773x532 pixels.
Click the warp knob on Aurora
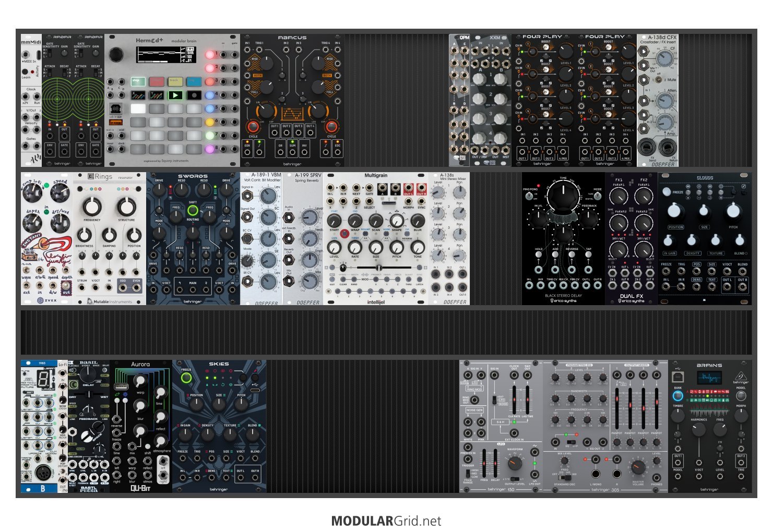pos(139,381)
